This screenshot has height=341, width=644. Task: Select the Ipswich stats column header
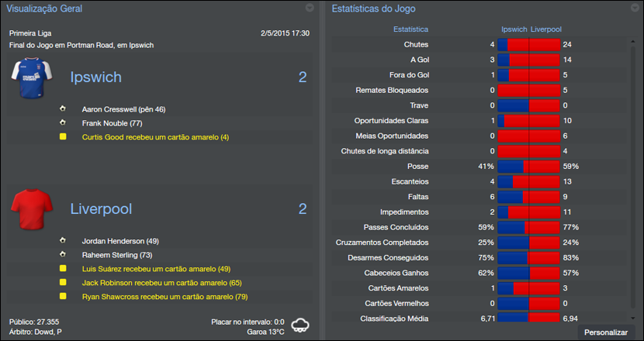(x=513, y=29)
